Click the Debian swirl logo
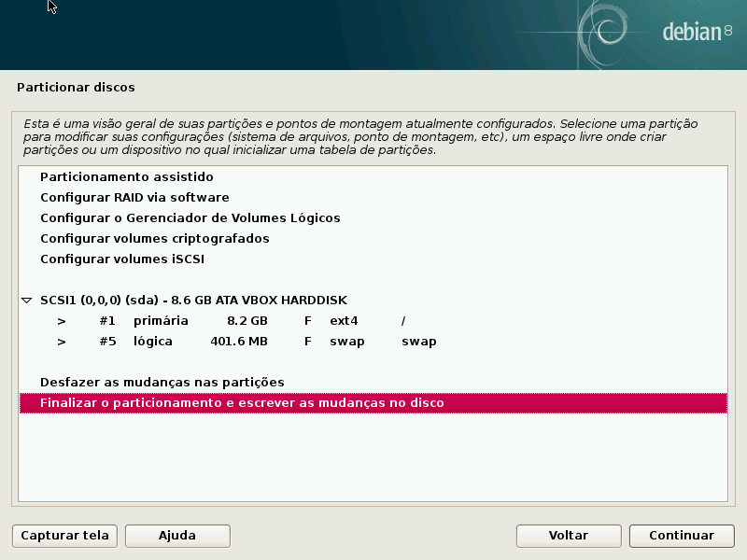The image size is (747, 560). coord(613,33)
